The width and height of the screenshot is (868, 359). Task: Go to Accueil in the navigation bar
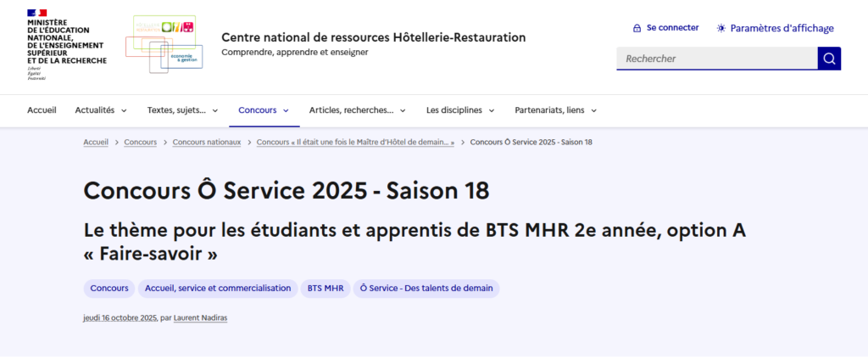point(42,110)
